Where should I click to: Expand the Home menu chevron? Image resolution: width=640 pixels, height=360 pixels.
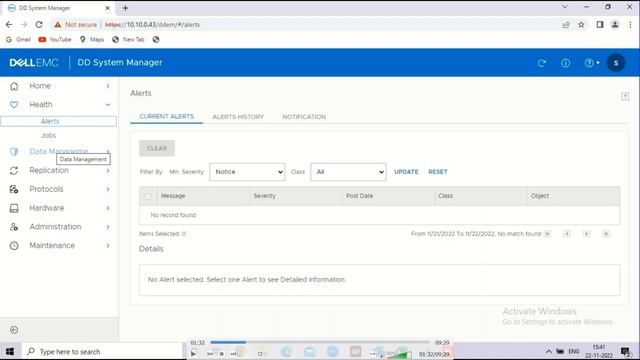[108, 86]
